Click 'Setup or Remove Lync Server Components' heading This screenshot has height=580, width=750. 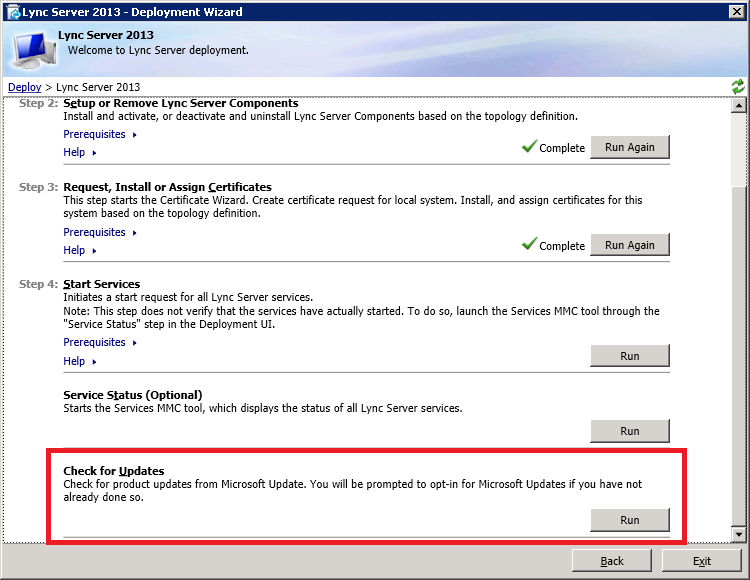click(x=181, y=103)
